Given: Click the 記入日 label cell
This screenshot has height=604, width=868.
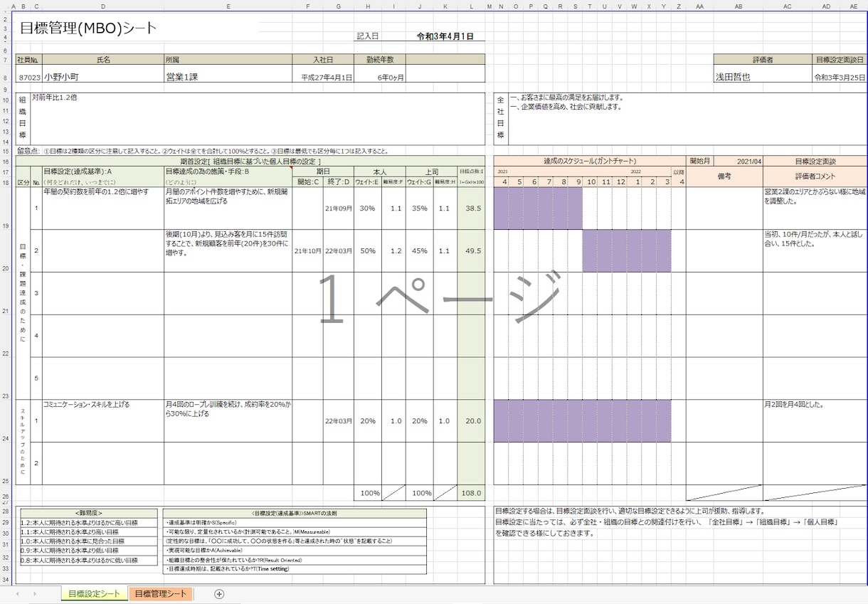Looking at the screenshot, I should coord(368,36).
